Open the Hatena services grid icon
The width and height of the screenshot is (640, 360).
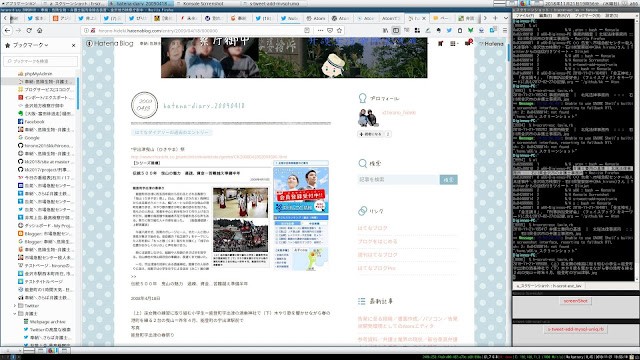[x=454, y=43]
